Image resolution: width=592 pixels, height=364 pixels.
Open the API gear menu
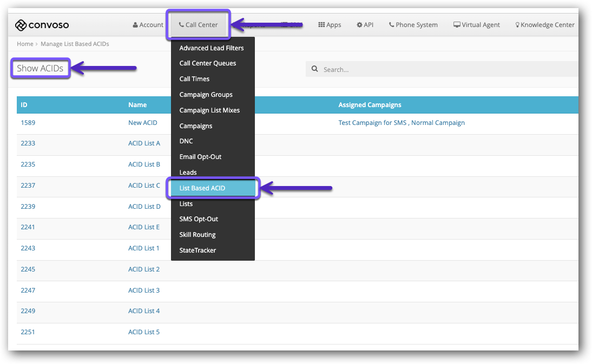tap(365, 25)
